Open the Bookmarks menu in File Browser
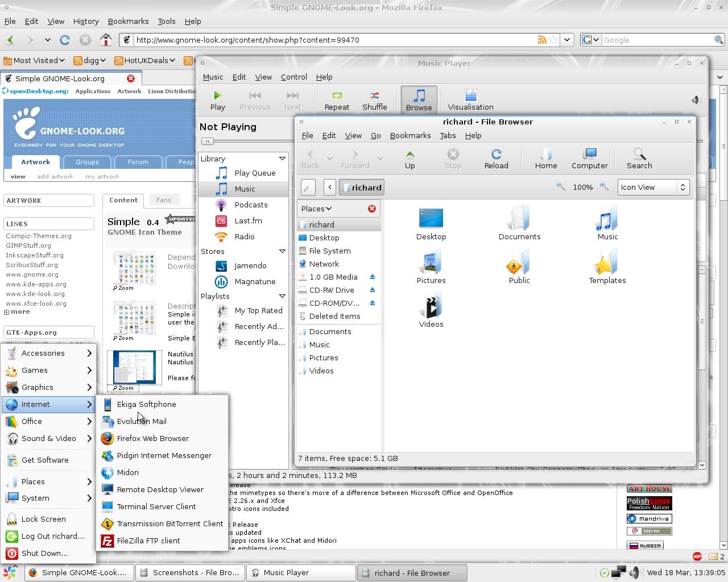The height and width of the screenshot is (582, 728). [410, 135]
